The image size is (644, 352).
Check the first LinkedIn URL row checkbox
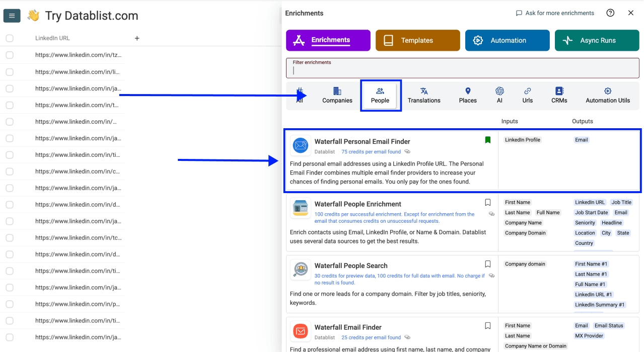[9, 54]
